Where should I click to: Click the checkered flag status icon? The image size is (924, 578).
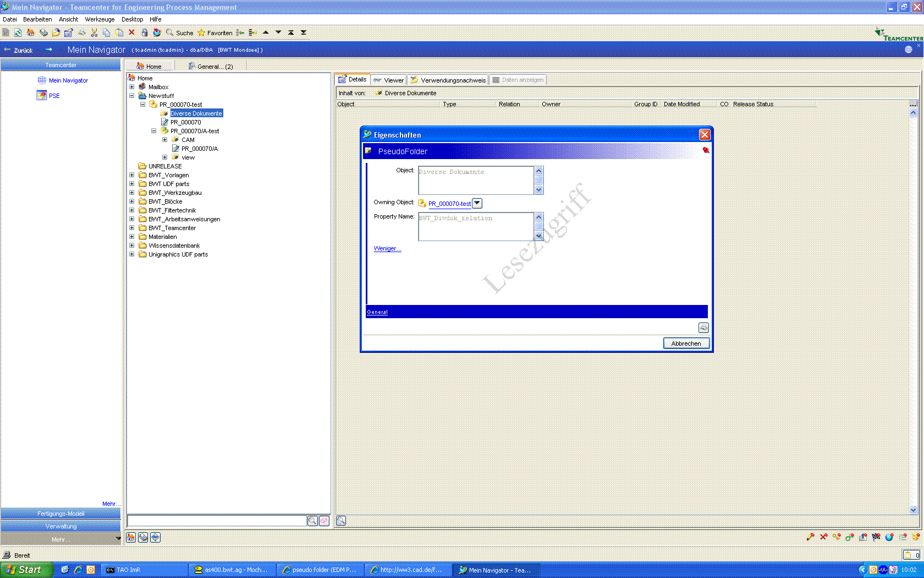click(876, 537)
